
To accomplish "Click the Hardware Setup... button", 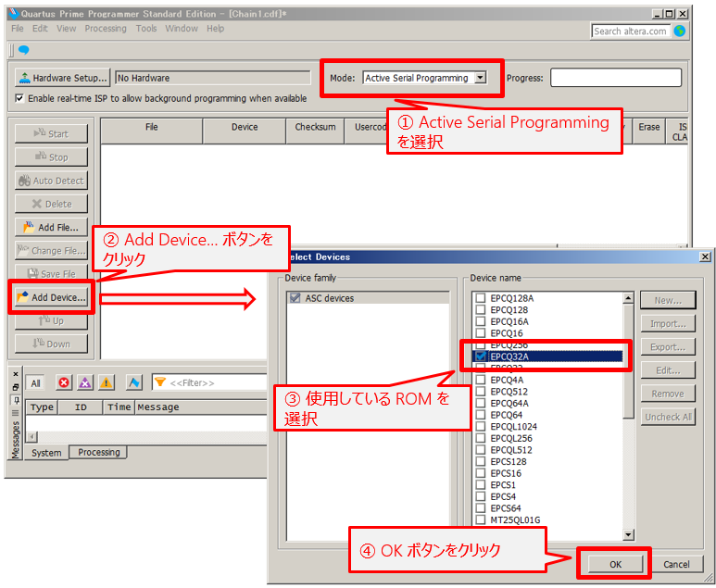I will [x=63, y=78].
